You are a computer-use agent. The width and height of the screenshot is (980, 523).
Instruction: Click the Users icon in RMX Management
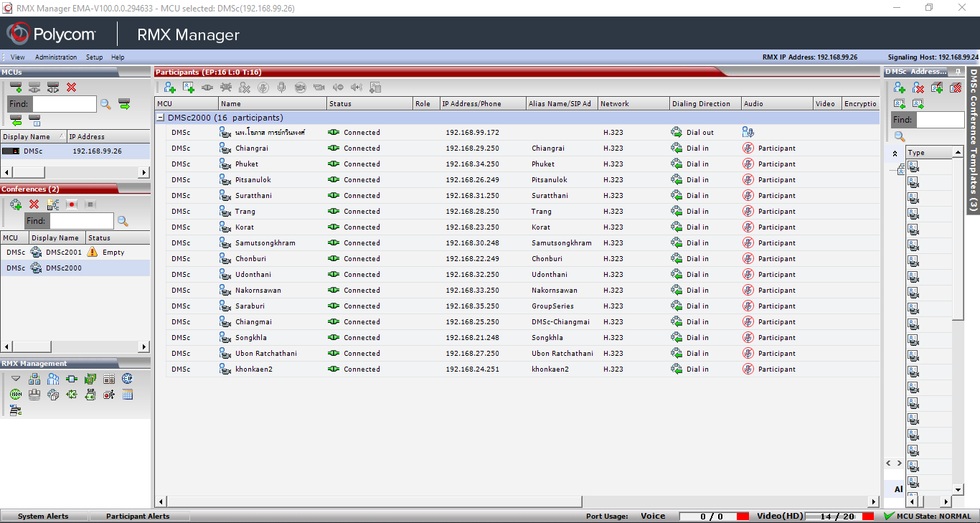(53, 379)
